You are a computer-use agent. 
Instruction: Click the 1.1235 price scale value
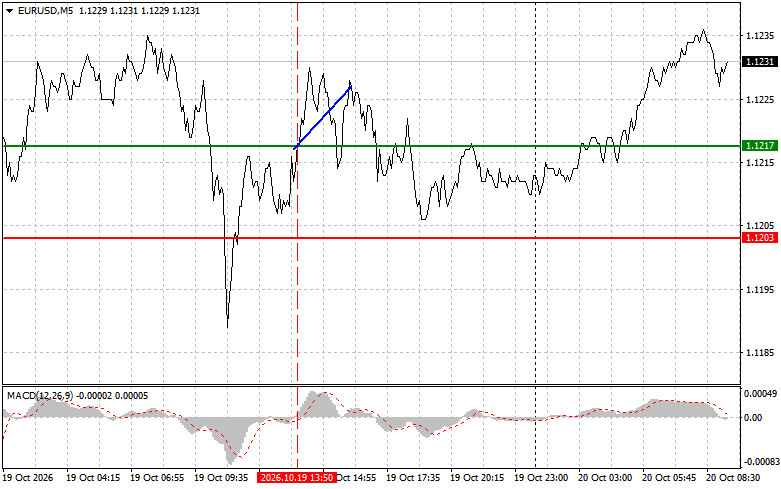click(x=760, y=36)
